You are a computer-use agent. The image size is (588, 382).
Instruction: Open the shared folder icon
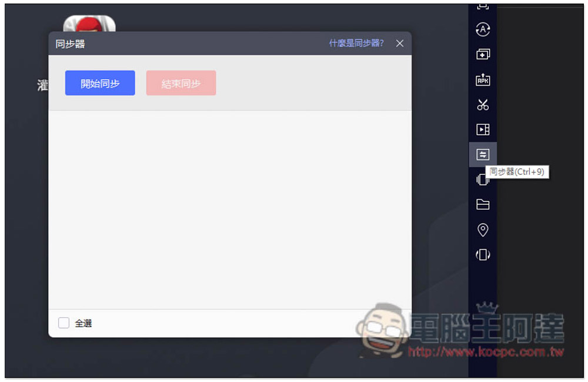483,204
